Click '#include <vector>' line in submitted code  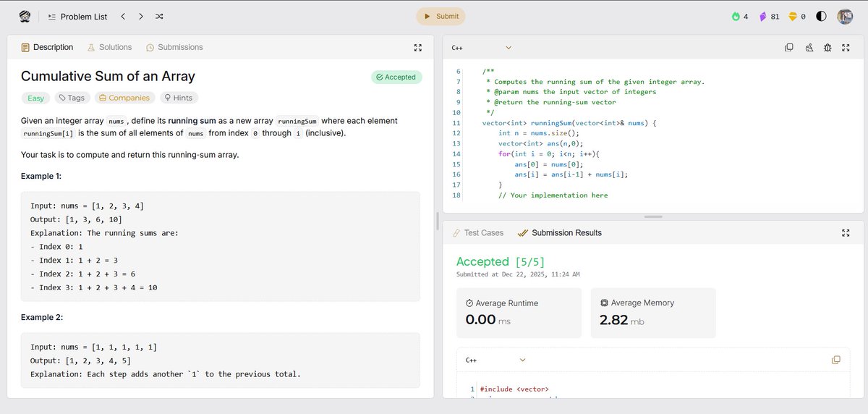point(514,389)
